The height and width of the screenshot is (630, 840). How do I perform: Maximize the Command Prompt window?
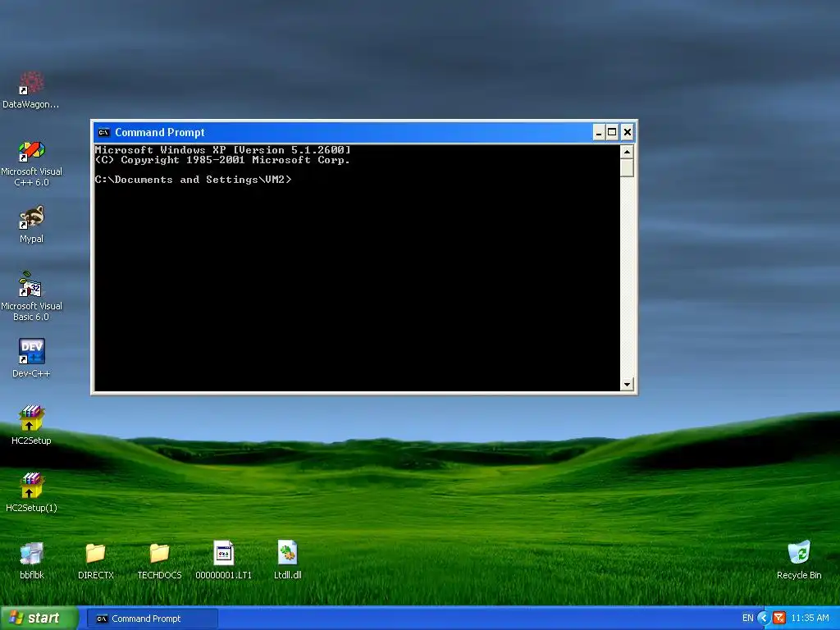point(612,132)
